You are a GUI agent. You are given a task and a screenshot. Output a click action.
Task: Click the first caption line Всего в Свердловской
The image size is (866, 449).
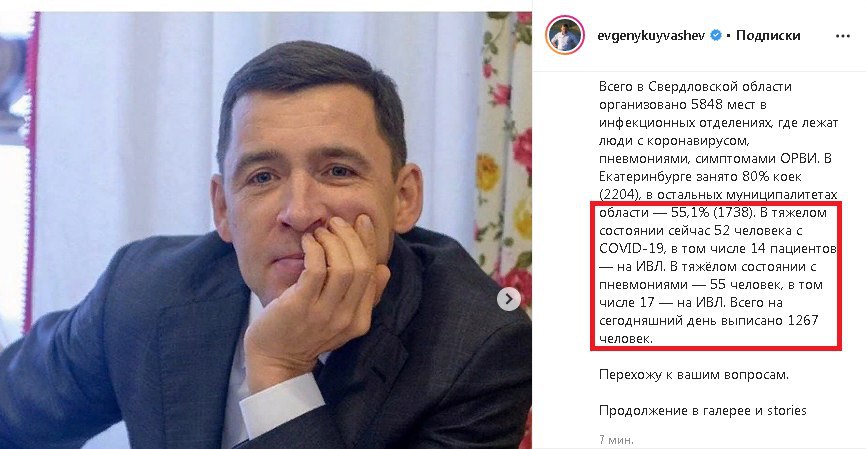(695, 87)
